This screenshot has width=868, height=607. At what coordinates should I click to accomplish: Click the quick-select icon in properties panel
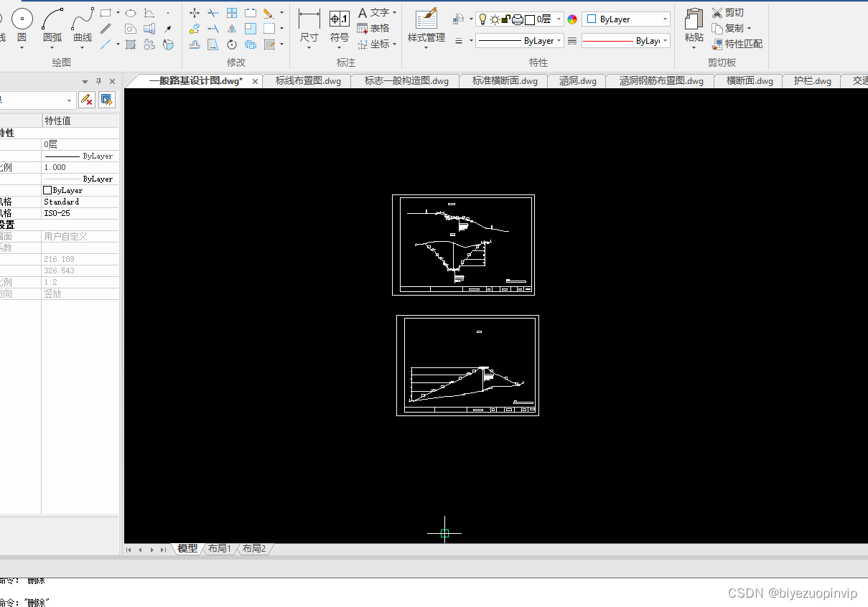tap(106, 100)
